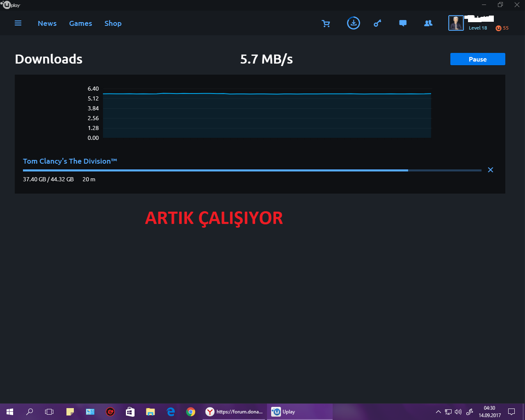Screen dimensions: 525x420
Task: Cancel The Division download with X
Action: pyautogui.click(x=490, y=170)
